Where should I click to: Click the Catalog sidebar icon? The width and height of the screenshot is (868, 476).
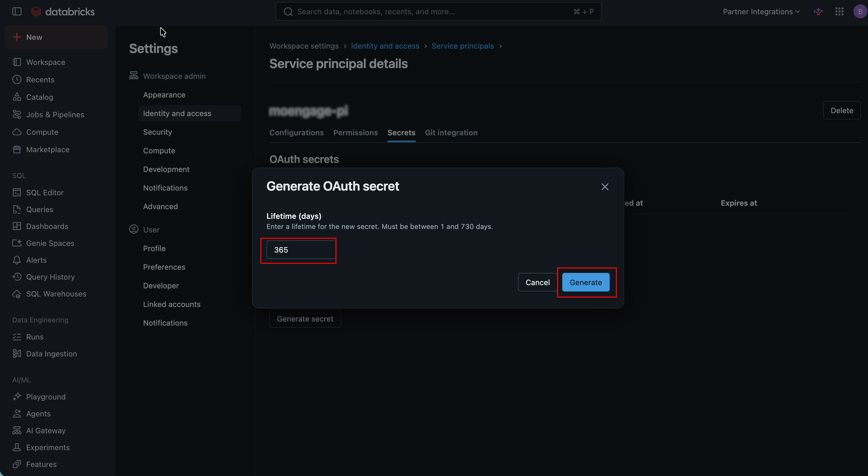click(x=17, y=97)
